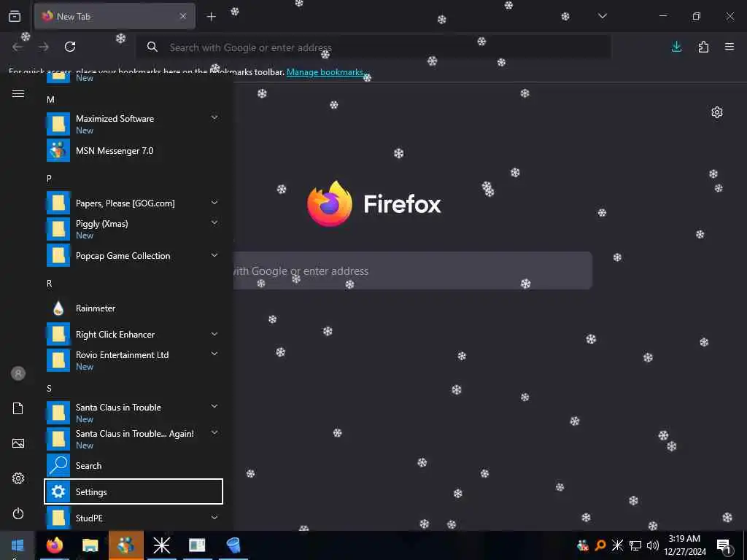
Task: Open Power options in Start sidebar
Action: [18, 513]
